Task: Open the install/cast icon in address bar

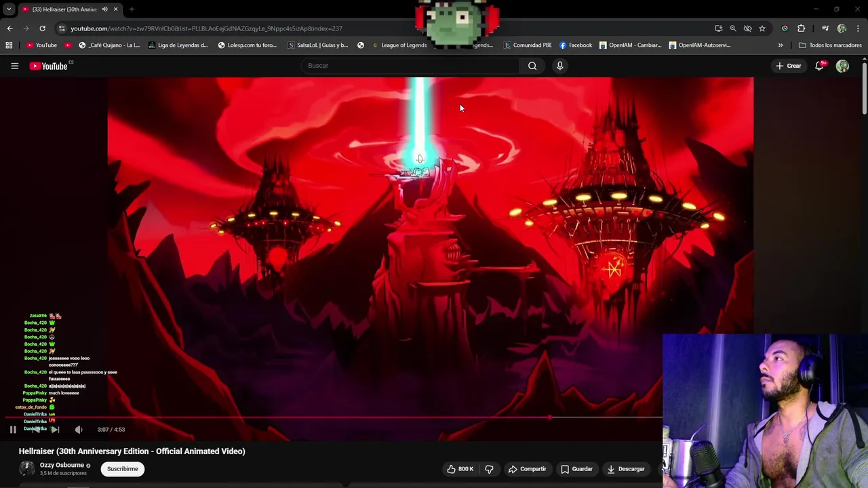Action: 718,28
